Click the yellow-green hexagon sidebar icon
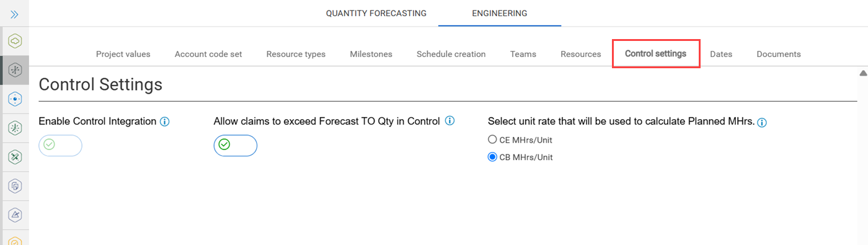This screenshot has height=245, width=868. 15,41
